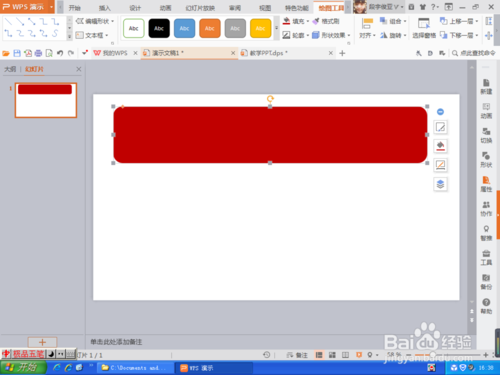Open the 幻灯片放映 ribbon tab
Viewport: 500px width, 375px height.
click(x=200, y=8)
